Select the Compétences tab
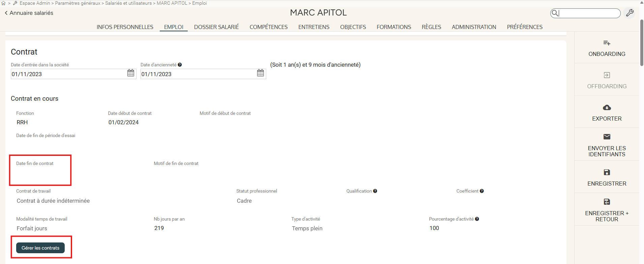The image size is (644, 264). (x=268, y=27)
